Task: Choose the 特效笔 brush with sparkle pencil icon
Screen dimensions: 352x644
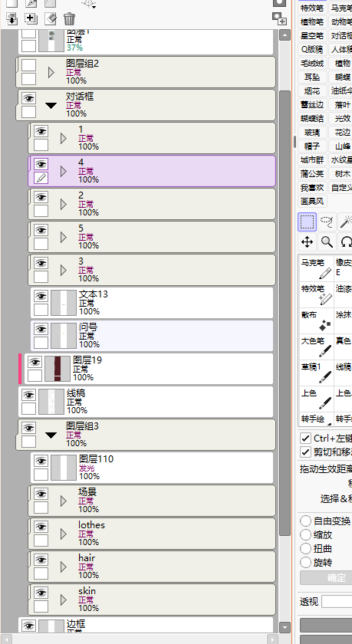Action: click(316, 294)
